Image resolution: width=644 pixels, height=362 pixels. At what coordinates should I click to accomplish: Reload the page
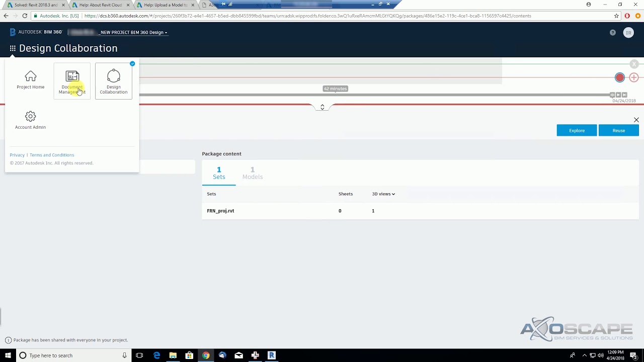point(24,16)
